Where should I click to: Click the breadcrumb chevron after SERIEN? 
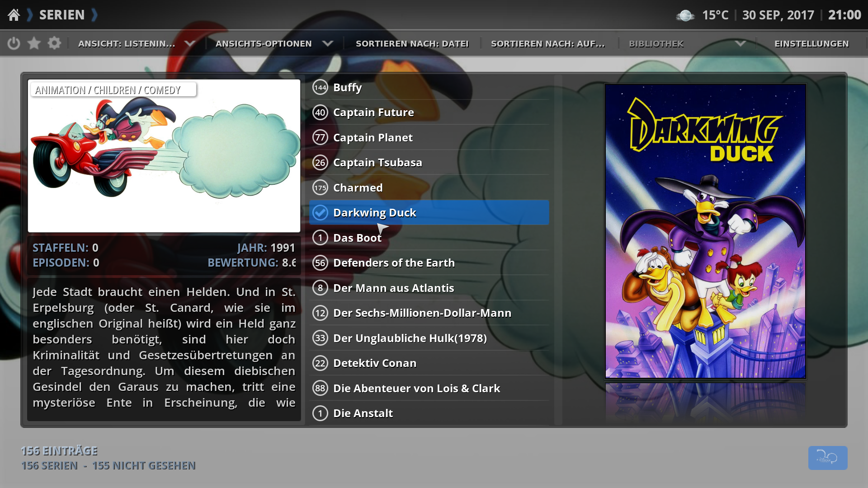point(94,15)
